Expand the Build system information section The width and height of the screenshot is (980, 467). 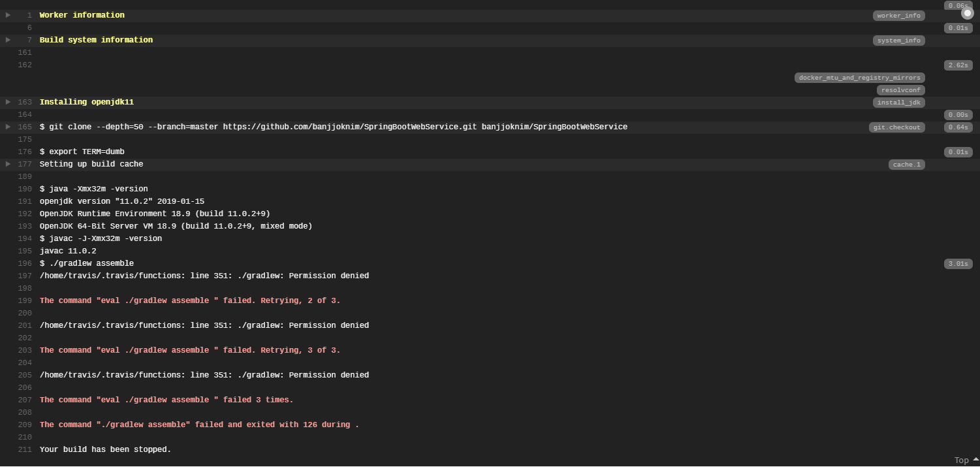pyautogui.click(x=8, y=40)
